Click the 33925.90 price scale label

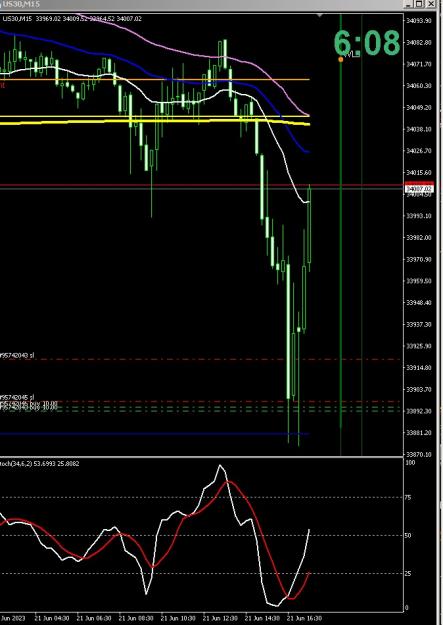[x=418, y=346]
